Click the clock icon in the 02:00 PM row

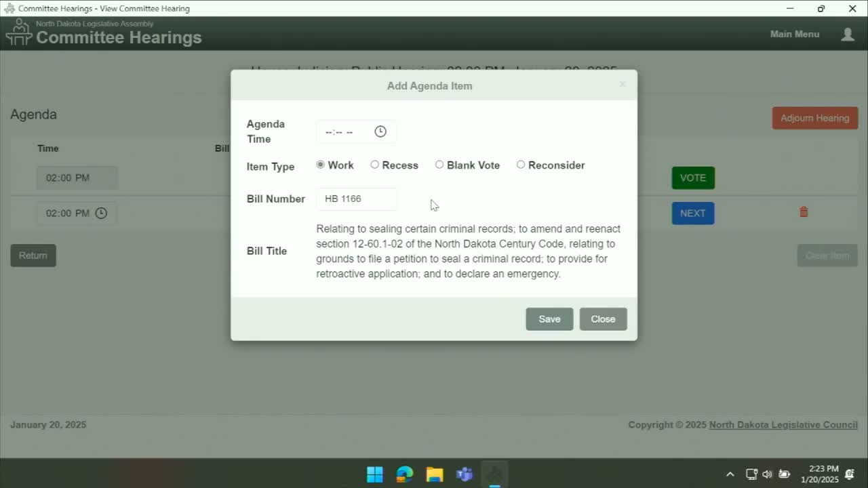point(101,213)
